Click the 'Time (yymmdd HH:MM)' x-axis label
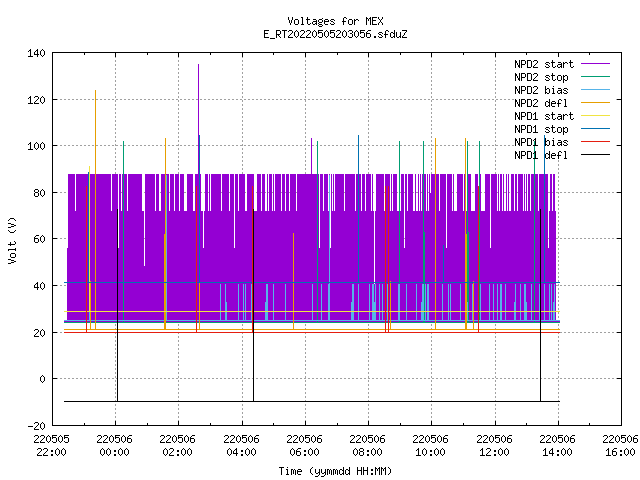 [335, 471]
